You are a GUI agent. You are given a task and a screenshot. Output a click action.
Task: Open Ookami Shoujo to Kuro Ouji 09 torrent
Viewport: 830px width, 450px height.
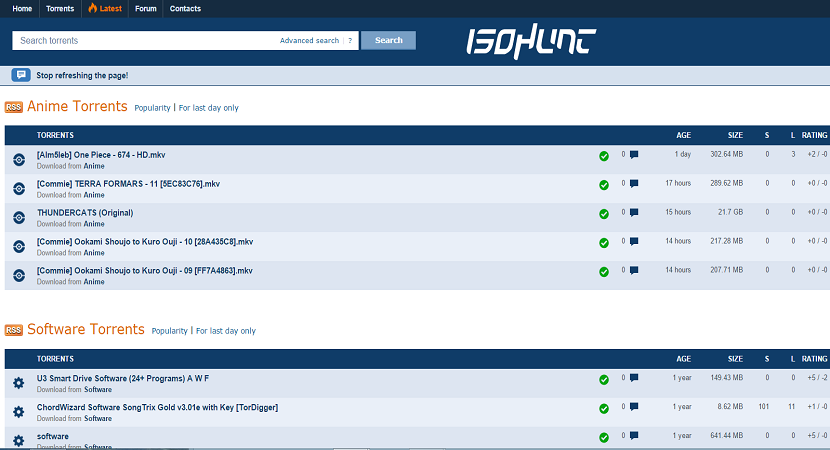point(145,271)
